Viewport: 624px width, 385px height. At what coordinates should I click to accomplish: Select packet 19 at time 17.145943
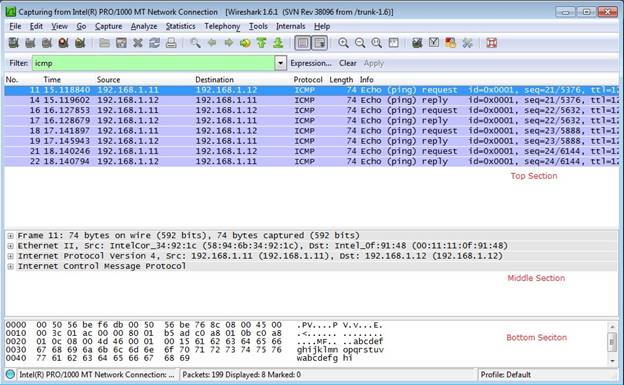pos(312,141)
